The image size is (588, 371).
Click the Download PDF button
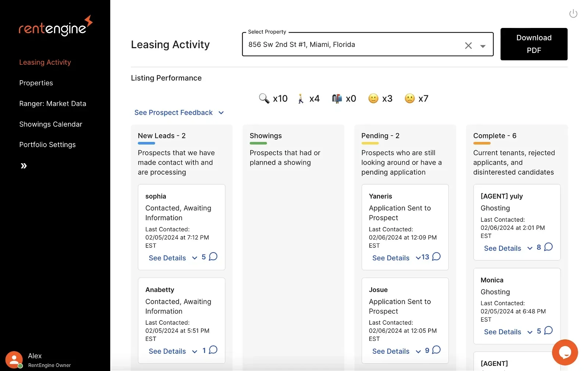(534, 44)
